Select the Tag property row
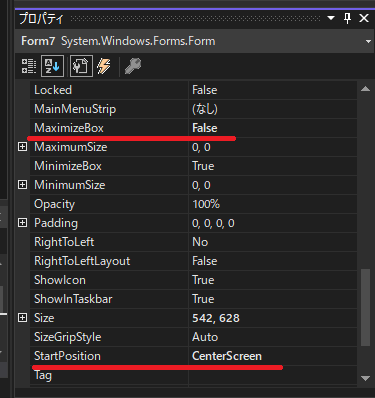This screenshot has width=375, height=398. click(x=193, y=376)
